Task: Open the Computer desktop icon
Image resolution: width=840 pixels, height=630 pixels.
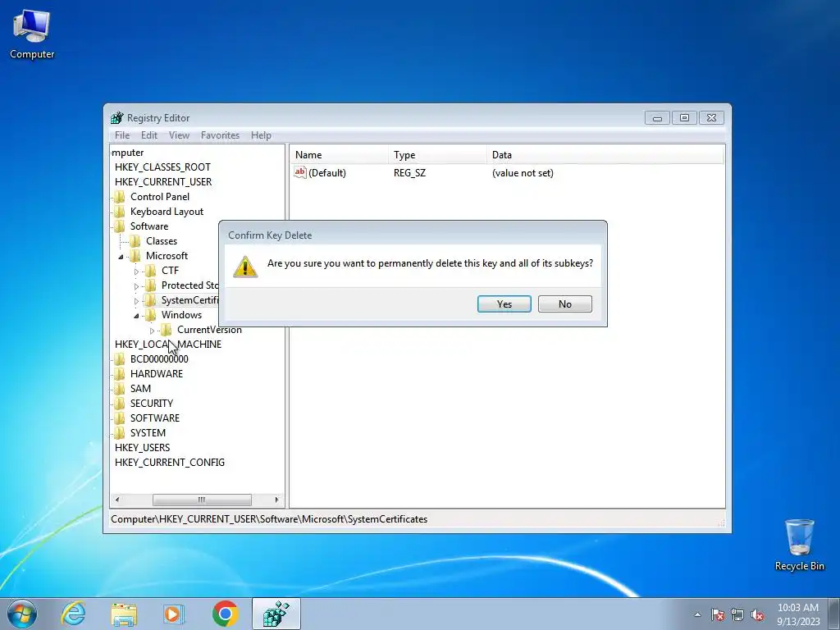Action: click(32, 34)
